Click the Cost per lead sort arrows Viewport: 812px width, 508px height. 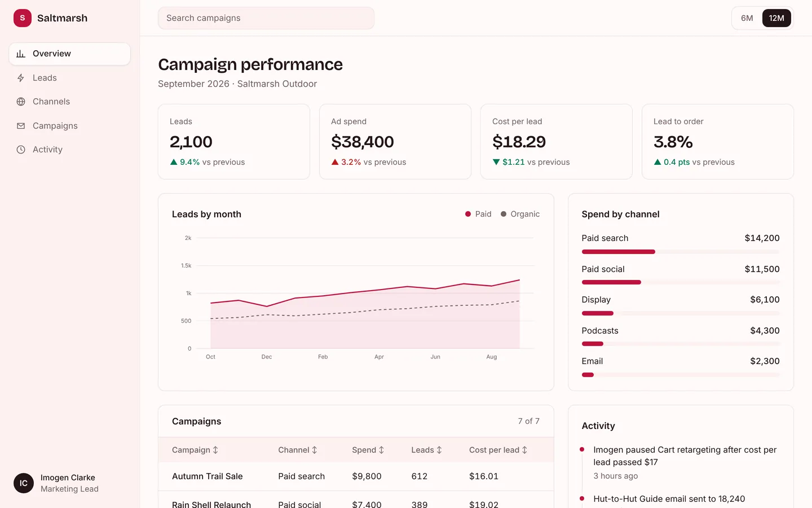524,450
